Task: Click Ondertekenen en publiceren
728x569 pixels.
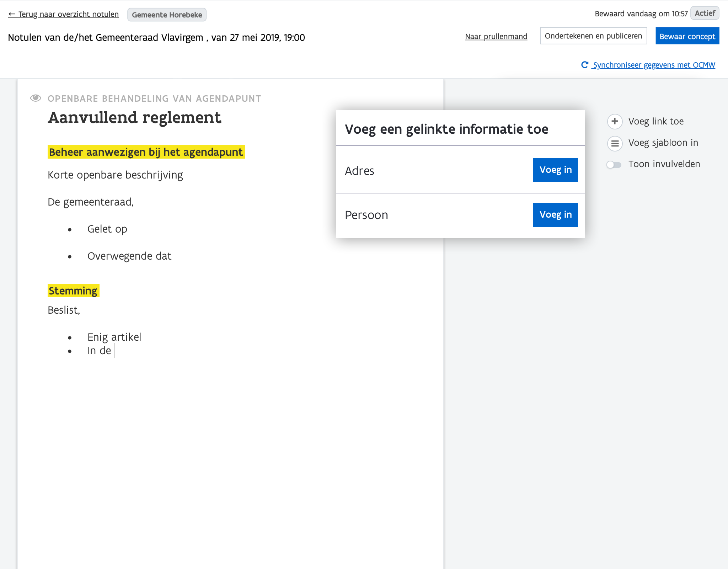Action: 593,36
